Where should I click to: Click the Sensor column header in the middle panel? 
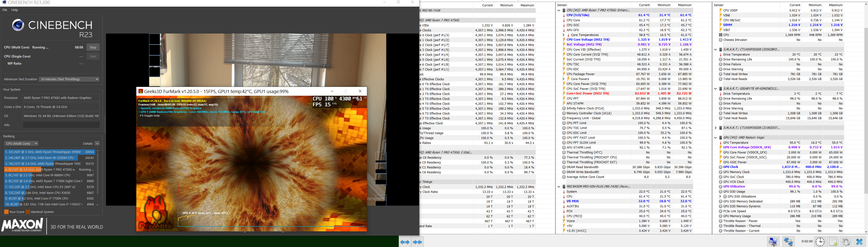(562, 5)
